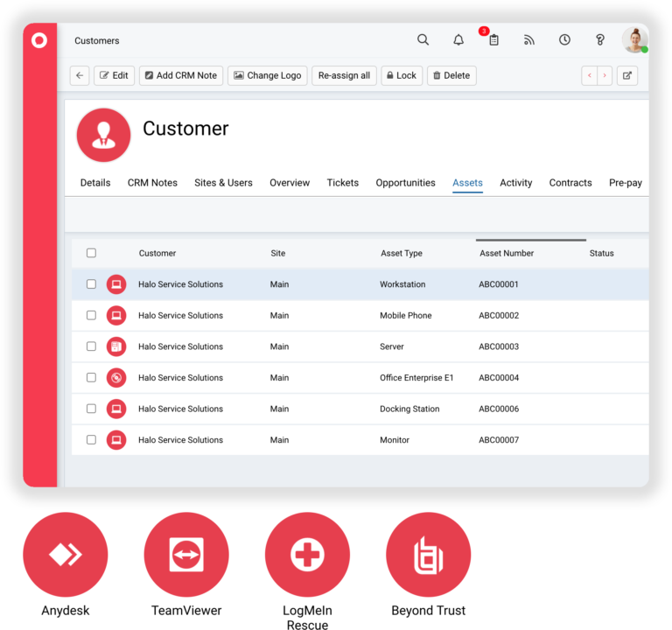Click the Re-assign all button

point(344,75)
